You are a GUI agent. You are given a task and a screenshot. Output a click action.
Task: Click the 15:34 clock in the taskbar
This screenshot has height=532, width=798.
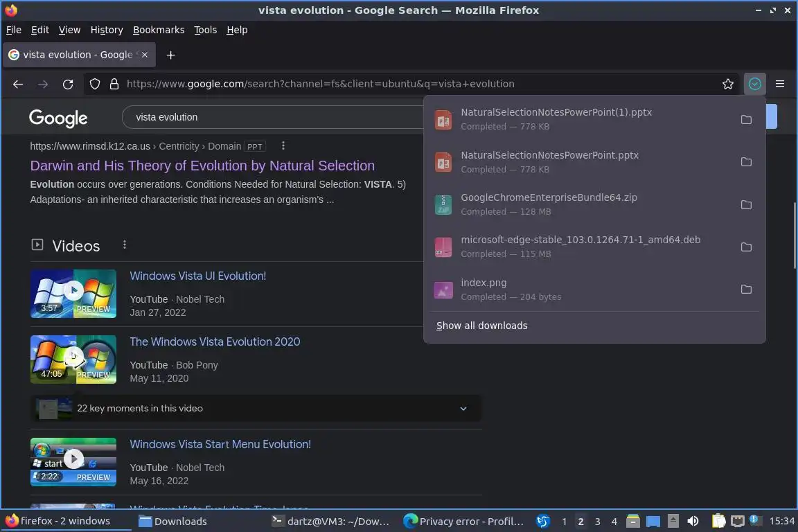click(781, 521)
